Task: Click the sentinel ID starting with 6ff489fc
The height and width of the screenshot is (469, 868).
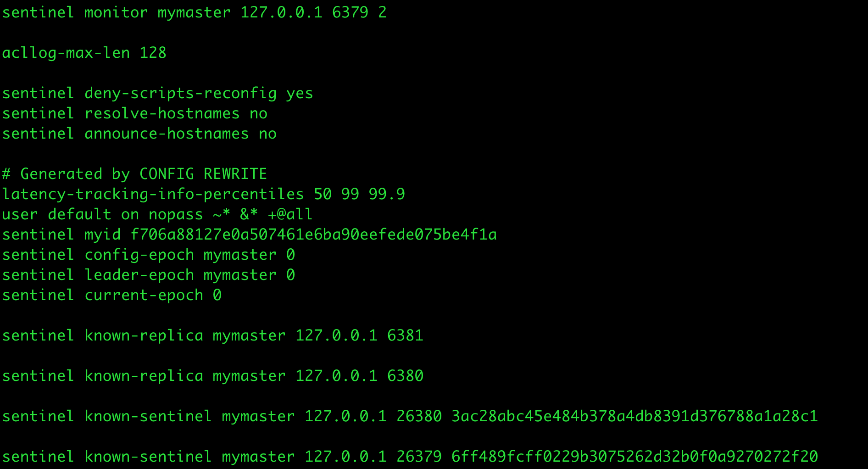Action: coord(634,457)
